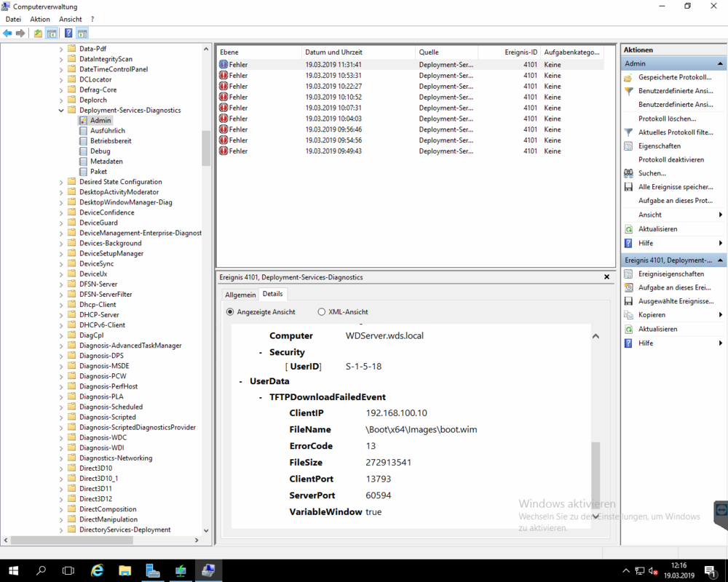Switch to the Allgemein tab
Image resolution: width=728 pixels, height=582 pixels.
pos(240,295)
